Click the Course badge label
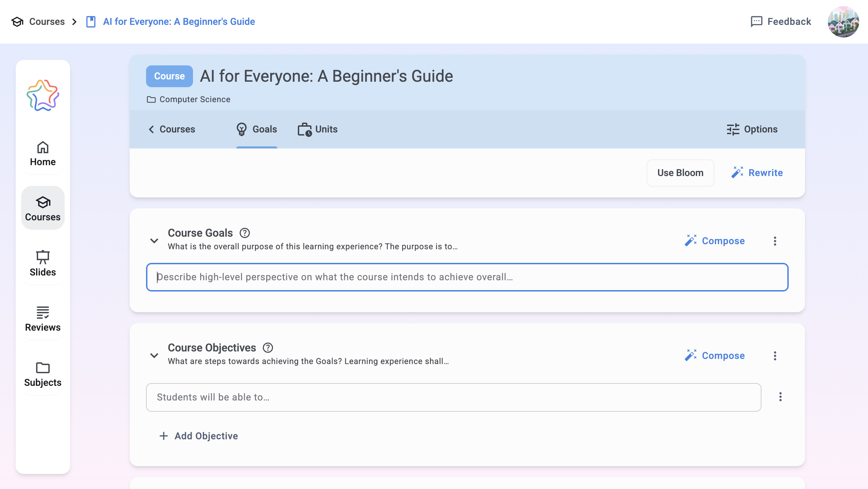This screenshot has width=868, height=489. click(x=170, y=76)
